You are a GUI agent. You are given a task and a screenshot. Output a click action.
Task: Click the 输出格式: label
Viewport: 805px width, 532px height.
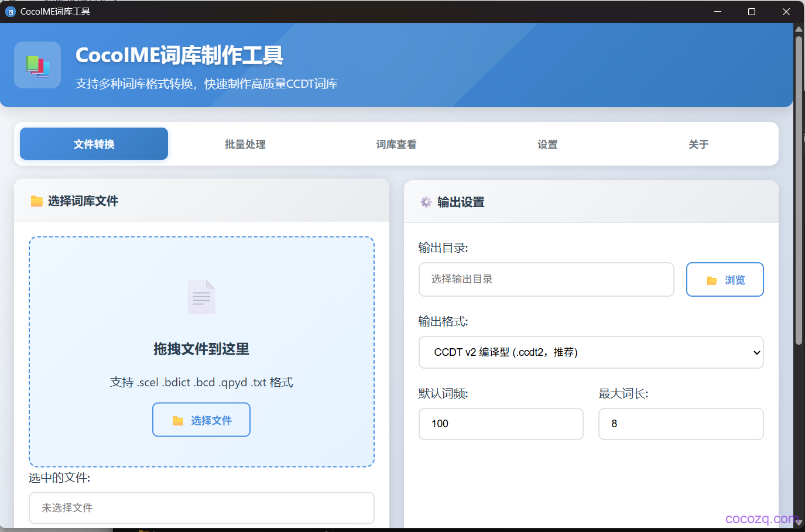443,321
